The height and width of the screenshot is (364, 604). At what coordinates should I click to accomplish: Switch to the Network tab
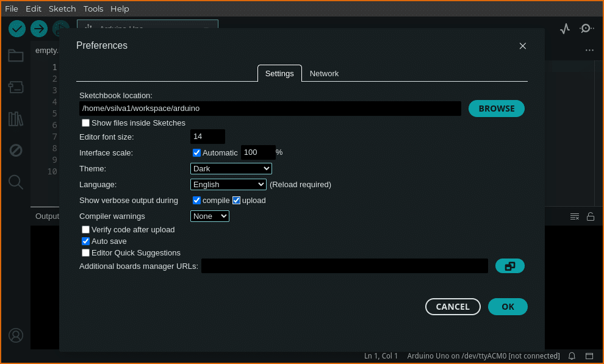(x=324, y=74)
